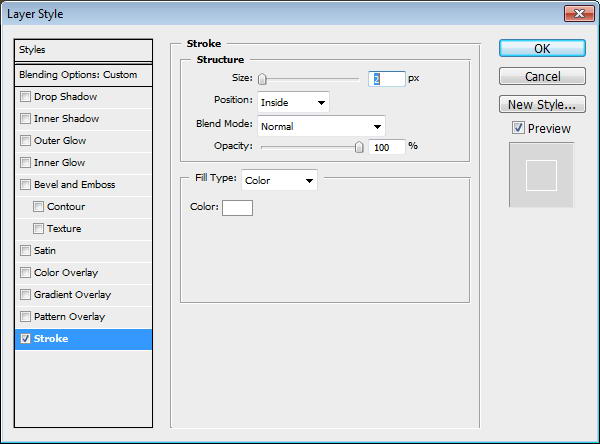Enable the Bevel and Emboss checkbox
600x444 pixels.
click(x=25, y=184)
